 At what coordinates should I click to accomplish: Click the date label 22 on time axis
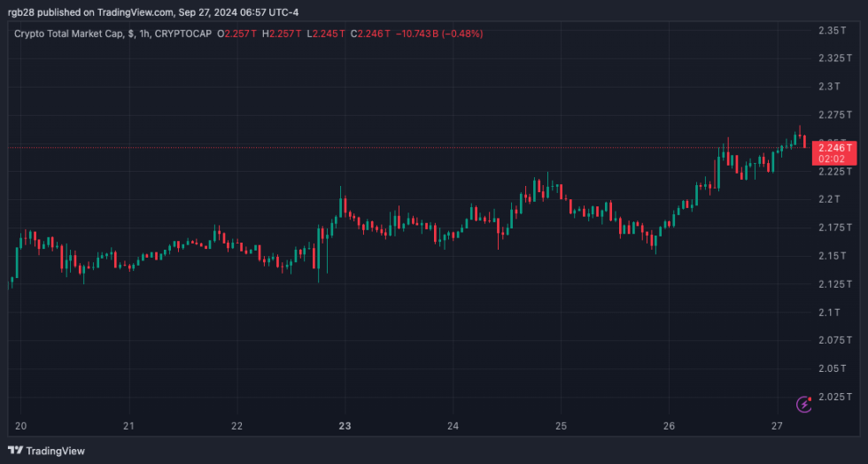pyautogui.click(x=236, y=426)
